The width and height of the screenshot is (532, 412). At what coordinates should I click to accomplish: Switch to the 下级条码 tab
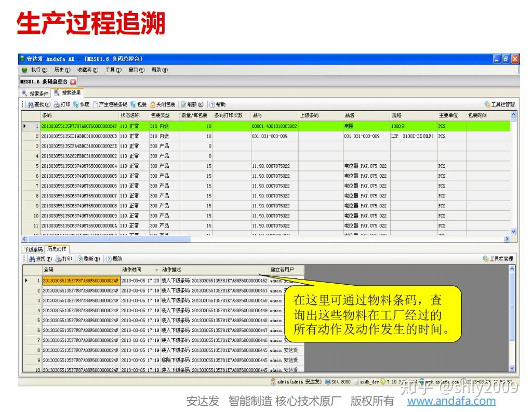click(x=33, y=249)
